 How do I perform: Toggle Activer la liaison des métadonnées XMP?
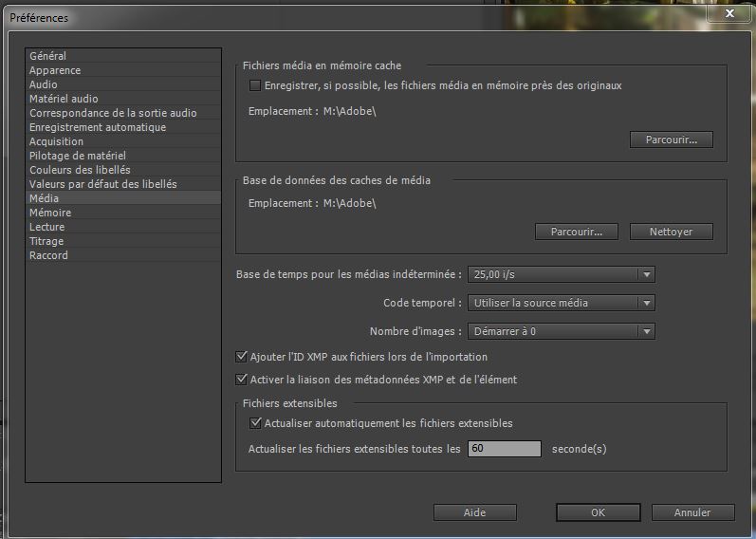[241, 380]
